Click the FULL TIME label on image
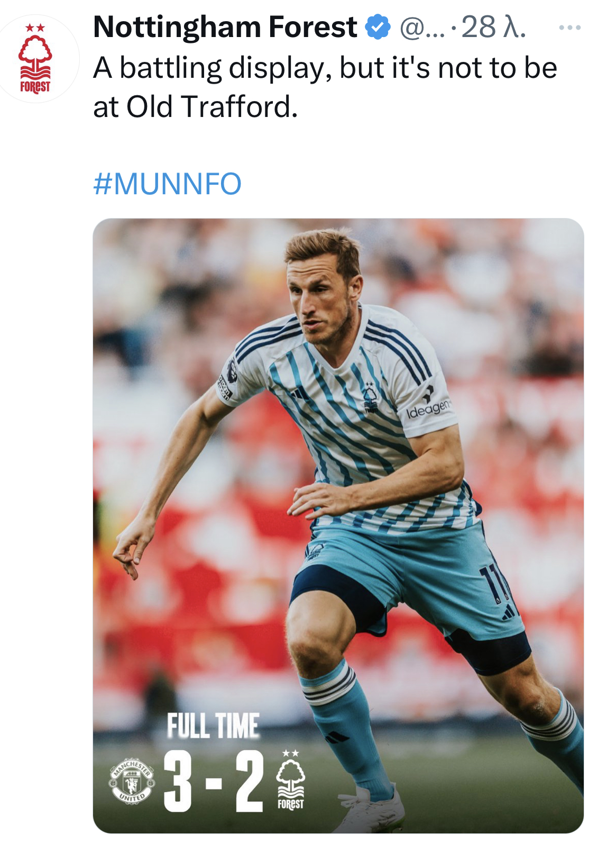The image size is (616, 844). pos(213,725)
